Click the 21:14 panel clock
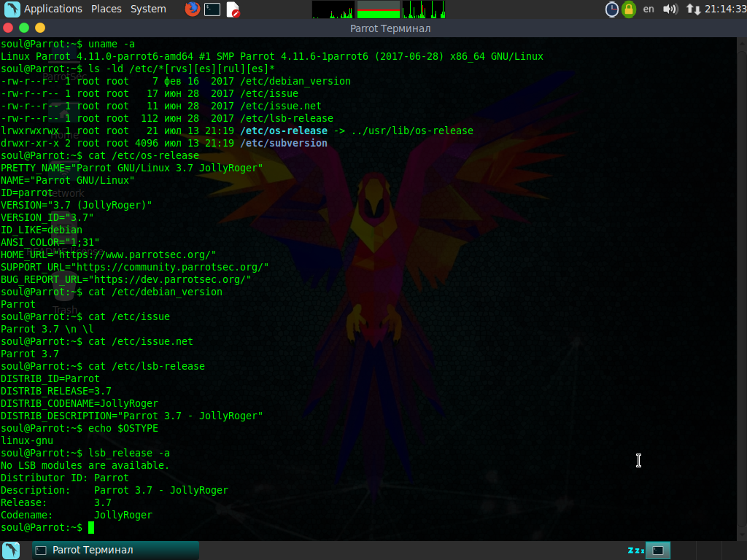The image size is (747, 560). (726, 9)
